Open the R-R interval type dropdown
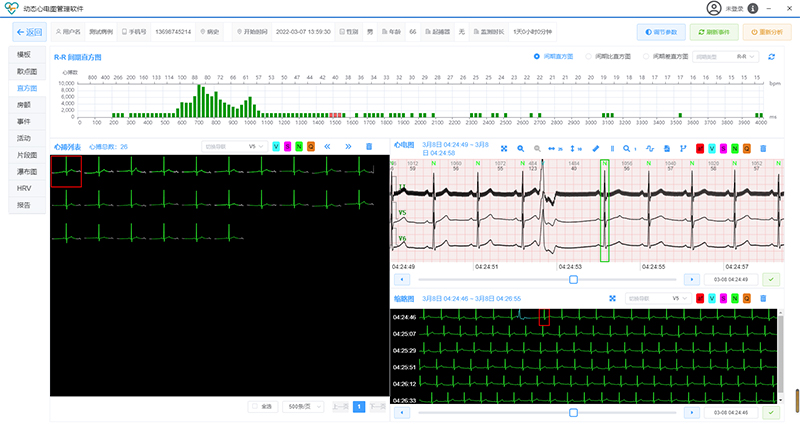Image resolution: width=800 pixels, height=434 pixels. [x=726, y=57]
